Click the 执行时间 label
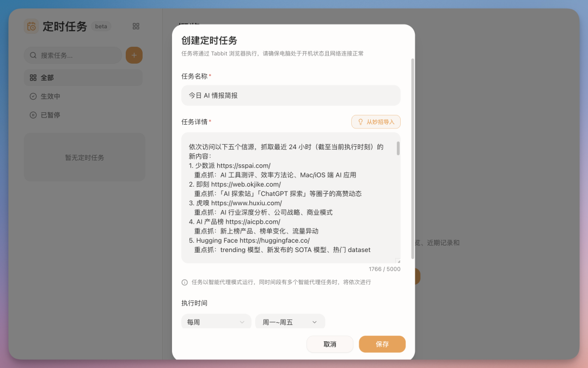 click(x=194, y=303)
